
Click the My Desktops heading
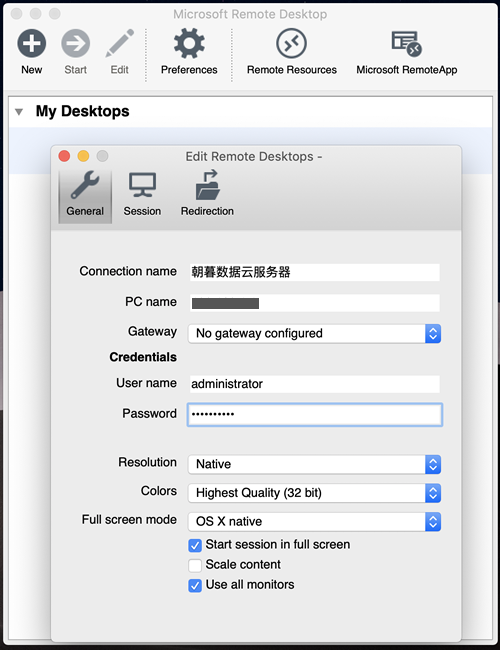(83, 112)
